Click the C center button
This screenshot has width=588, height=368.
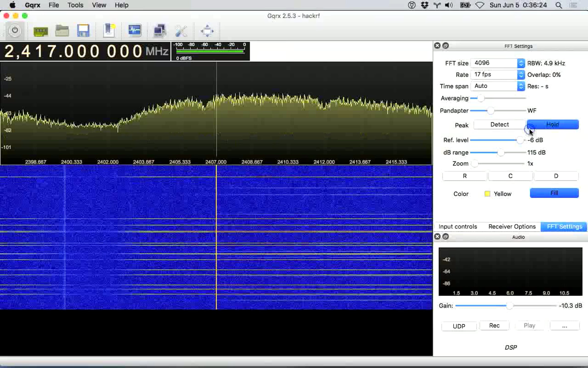(510, 176)
